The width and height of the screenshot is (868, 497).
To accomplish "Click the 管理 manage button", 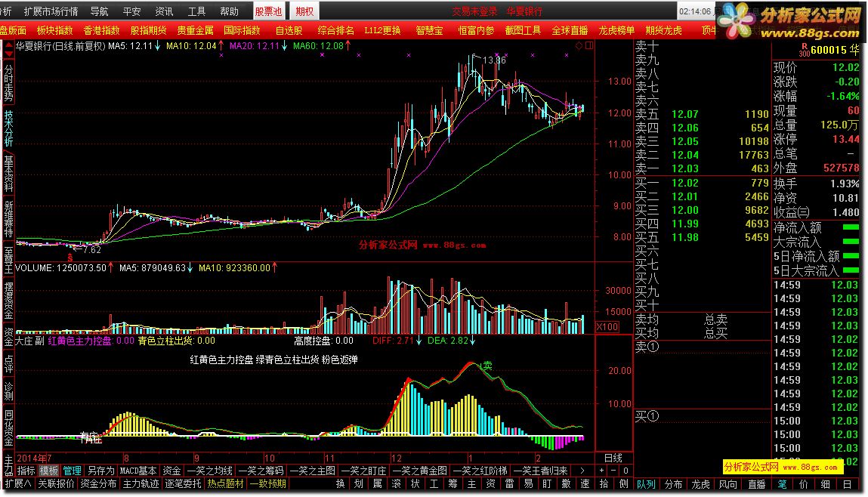I will pyautogui.click(x=72, y=471).
